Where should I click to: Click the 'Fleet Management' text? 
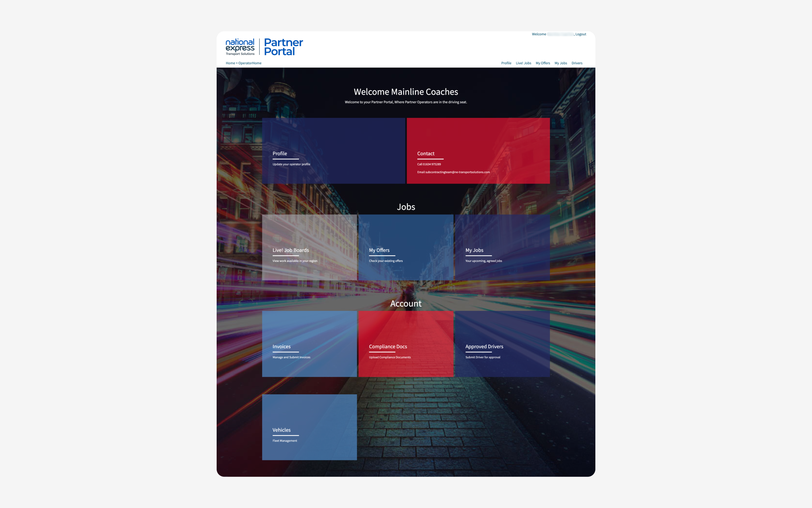[x=285, y=441]
